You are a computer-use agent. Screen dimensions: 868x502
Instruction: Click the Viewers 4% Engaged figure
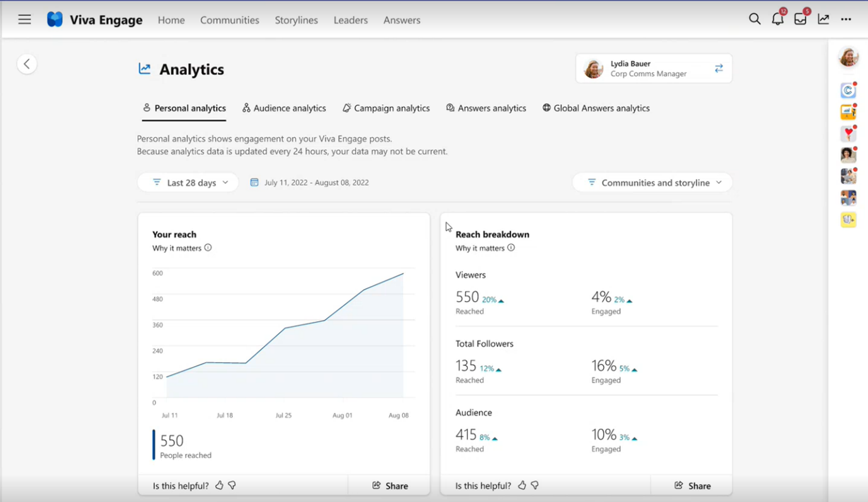pos(602,297)
